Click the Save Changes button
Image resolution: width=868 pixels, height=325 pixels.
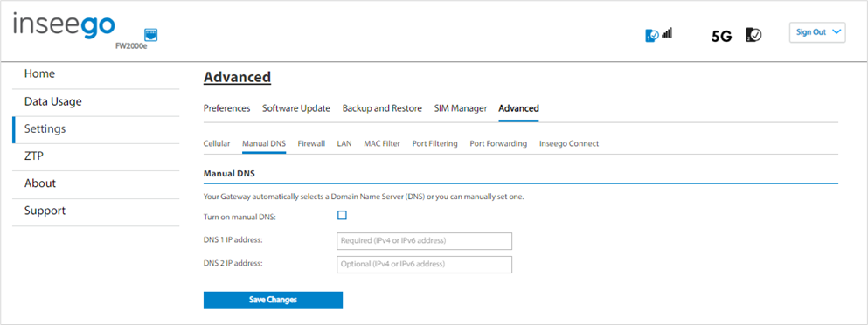tap(273, 300)
